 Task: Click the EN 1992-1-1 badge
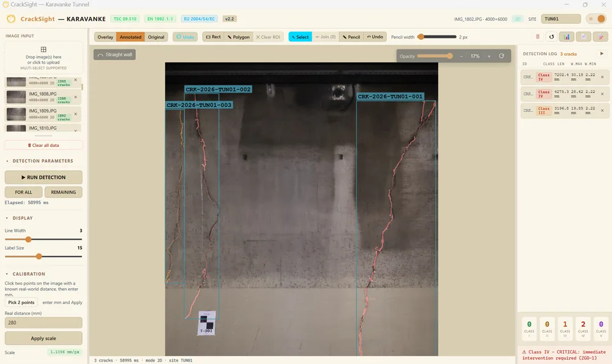click(x=160, y=19)
